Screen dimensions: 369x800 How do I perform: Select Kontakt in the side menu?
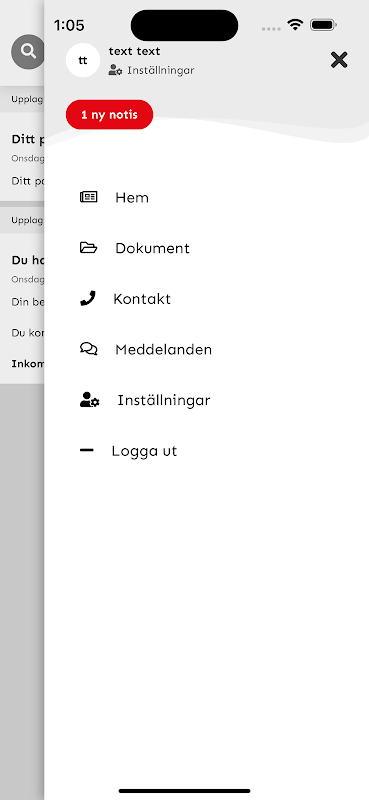142,299
